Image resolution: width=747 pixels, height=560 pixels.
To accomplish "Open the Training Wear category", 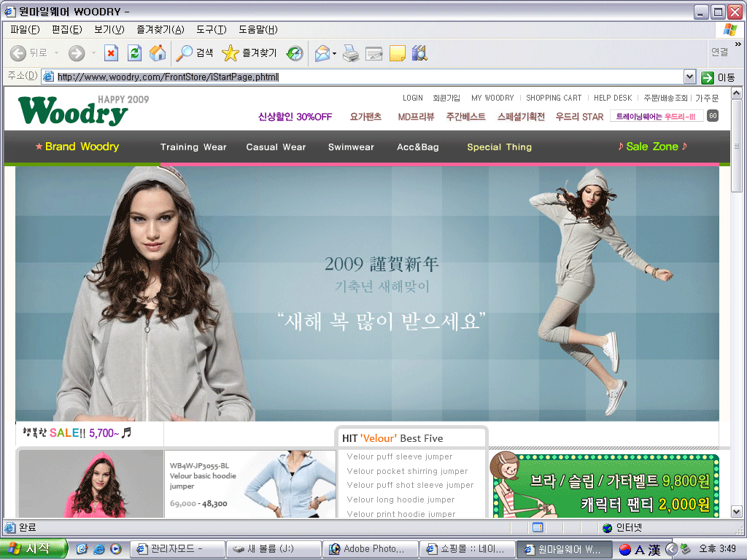I will [x=193, y=147].
